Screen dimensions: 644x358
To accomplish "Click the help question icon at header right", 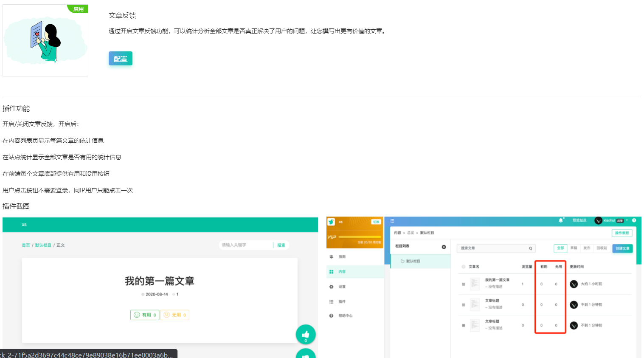I will (634, 220).
